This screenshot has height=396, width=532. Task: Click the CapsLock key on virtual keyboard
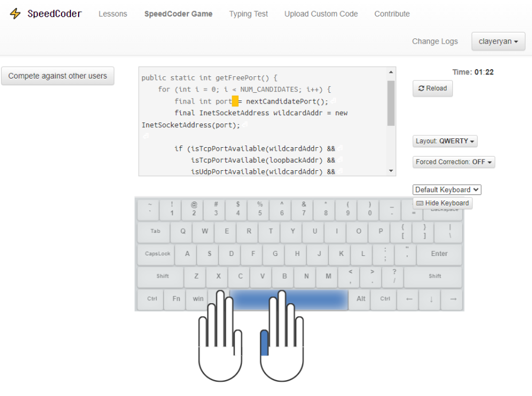click(157, 254)
